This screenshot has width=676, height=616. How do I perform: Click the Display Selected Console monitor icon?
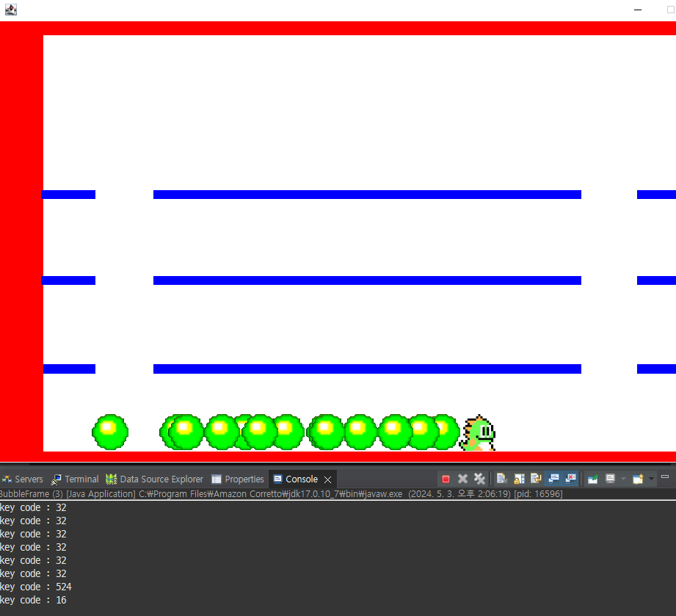610,479
